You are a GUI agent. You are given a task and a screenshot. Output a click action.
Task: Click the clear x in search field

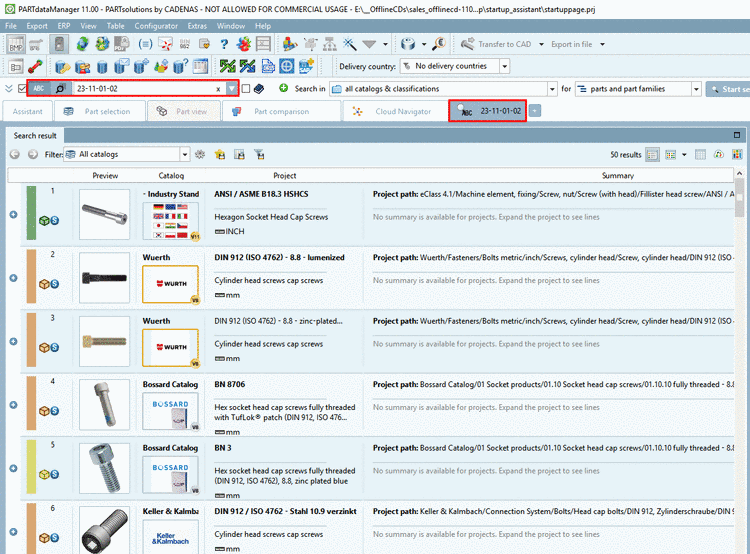[x=218, y=89]
